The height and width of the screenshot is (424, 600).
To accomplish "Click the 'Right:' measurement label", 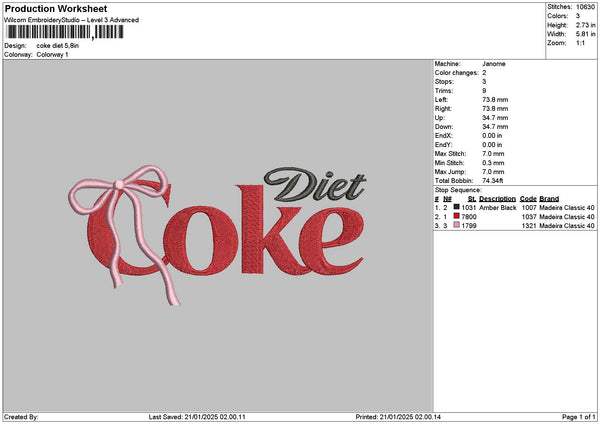I will pos(443,109).
